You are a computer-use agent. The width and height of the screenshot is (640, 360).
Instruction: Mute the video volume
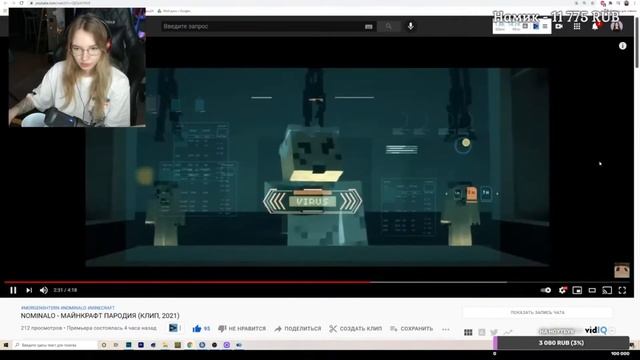tap(44, 290)
